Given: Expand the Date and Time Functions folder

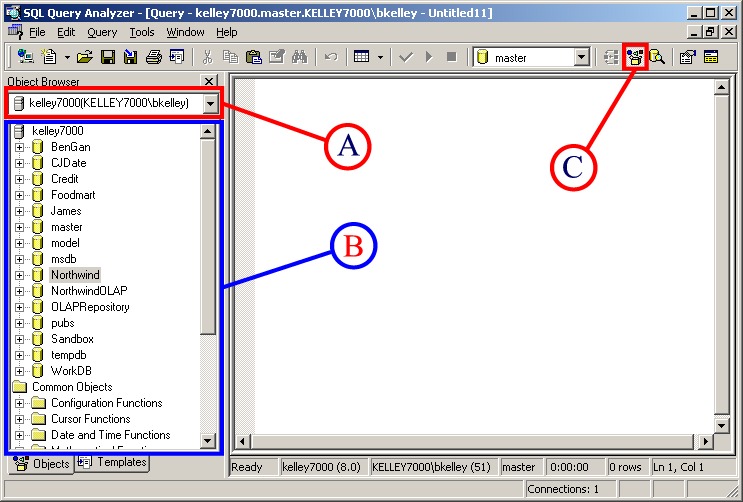Looking at the screenshot, I should point(19,435).
